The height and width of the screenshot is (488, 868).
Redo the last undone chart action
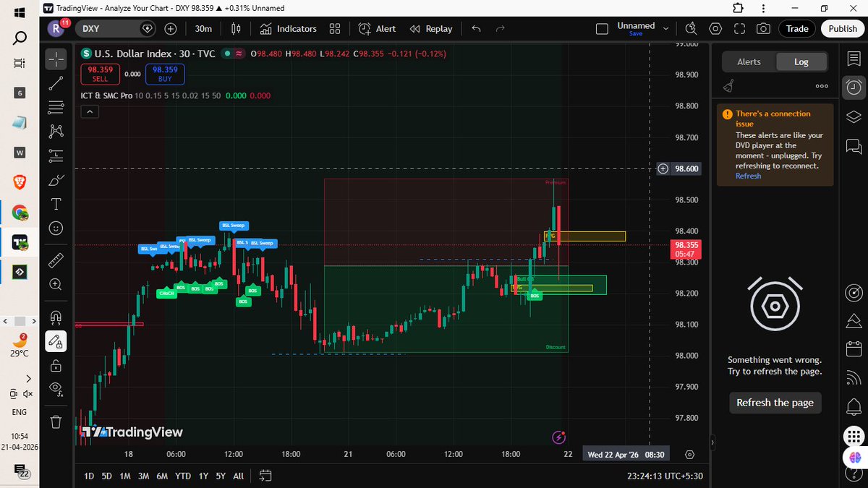click(x=501, y=29)
